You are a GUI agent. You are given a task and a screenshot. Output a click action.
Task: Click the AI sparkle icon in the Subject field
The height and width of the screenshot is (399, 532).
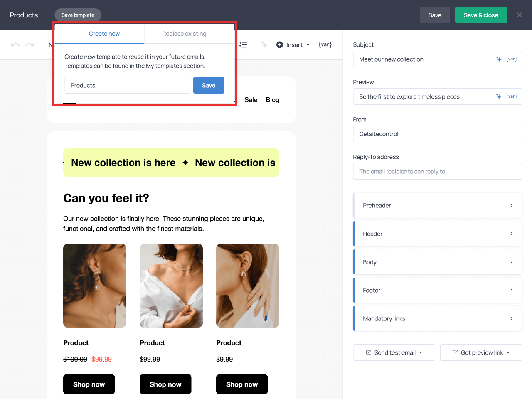point(499,59)
